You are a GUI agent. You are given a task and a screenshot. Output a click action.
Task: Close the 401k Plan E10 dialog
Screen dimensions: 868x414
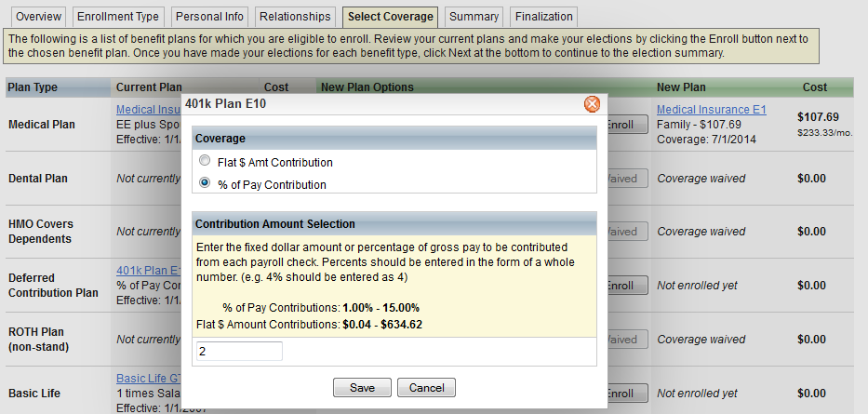tap(592, 104)
